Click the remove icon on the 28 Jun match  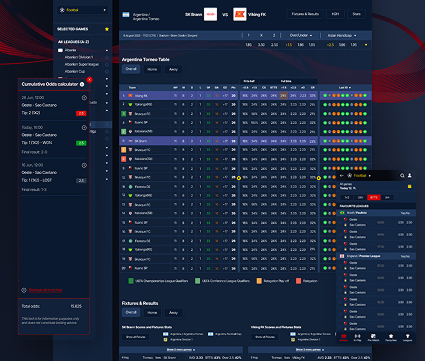click(x=84, y=98)
